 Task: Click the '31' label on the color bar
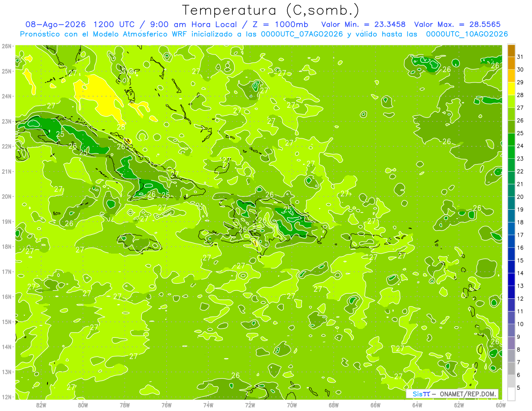520,57
